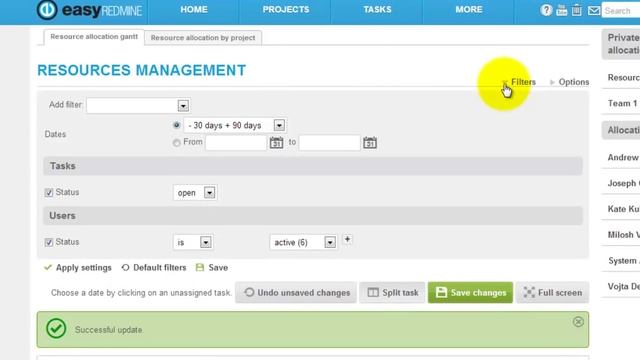
Task: Uncheck the Users Status checkbox
Action: [x=49, y=242]
